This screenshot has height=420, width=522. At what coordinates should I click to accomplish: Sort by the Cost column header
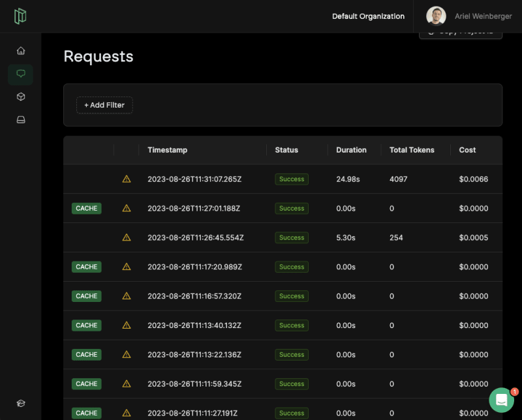[x=467, y=150]
